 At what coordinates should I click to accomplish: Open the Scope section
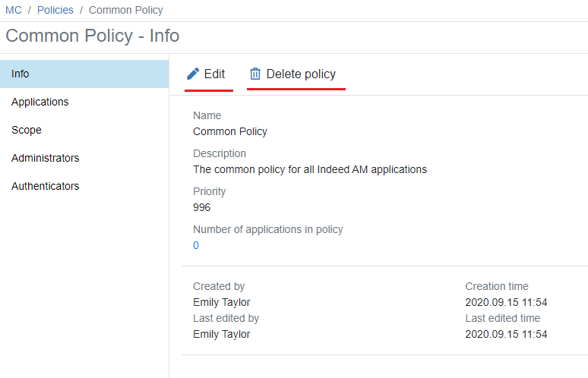pyautogui.click(x=27, y=130)
